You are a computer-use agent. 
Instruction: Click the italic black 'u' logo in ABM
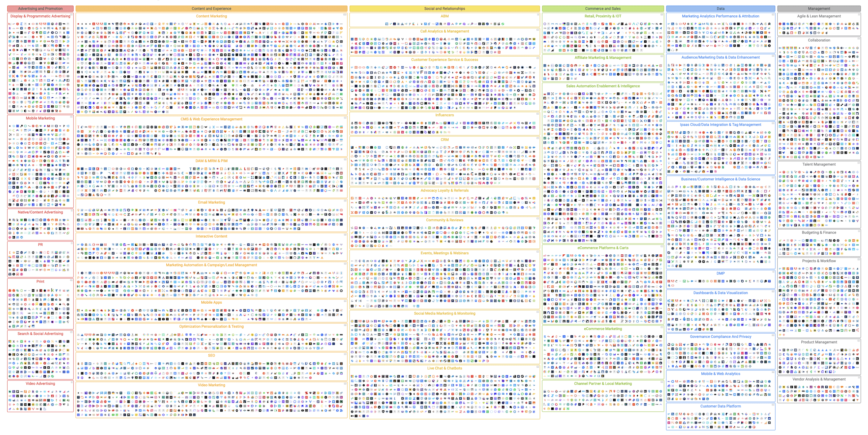[499, 24]
